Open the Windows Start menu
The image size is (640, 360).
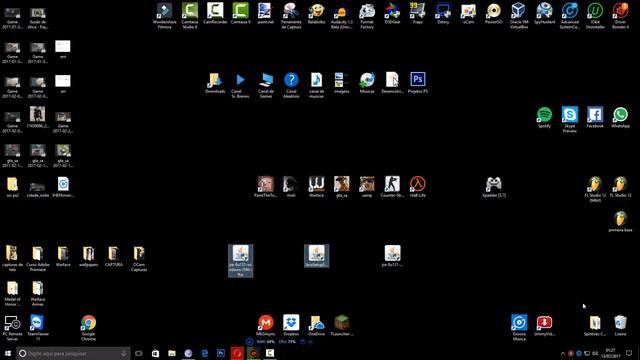8,353
